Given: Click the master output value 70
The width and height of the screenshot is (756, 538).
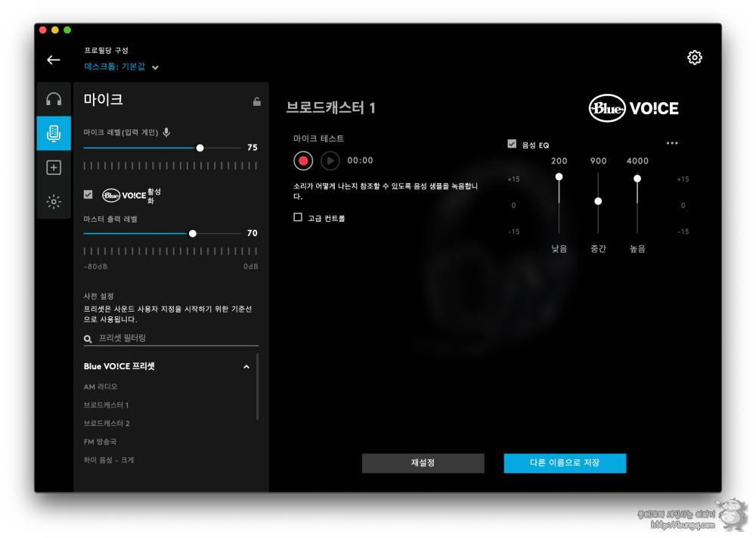Looking at the screenshot, I should (x=253, y=233).
